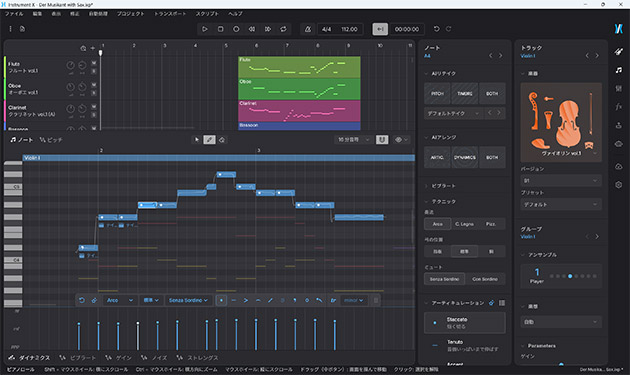Click the return-to-start button beside the timecode
This screenshot has height=375, width=630.
[x=380, y=29]
